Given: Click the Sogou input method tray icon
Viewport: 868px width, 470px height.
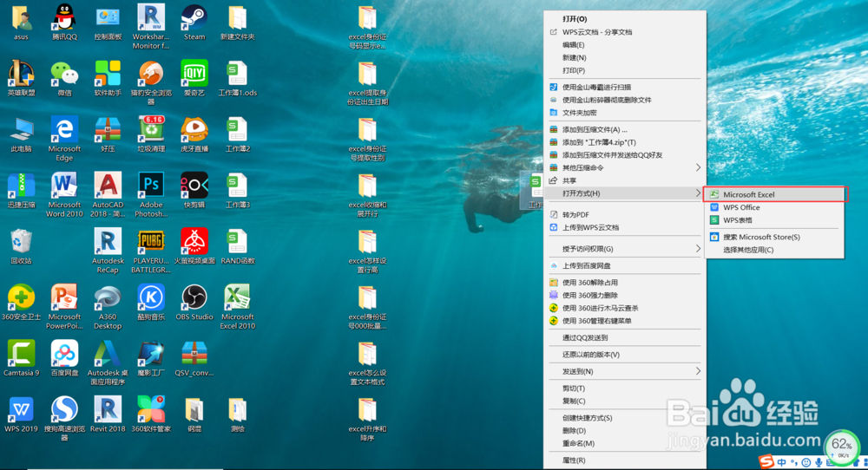Looking at the screenshot, I should click(766, 461).
